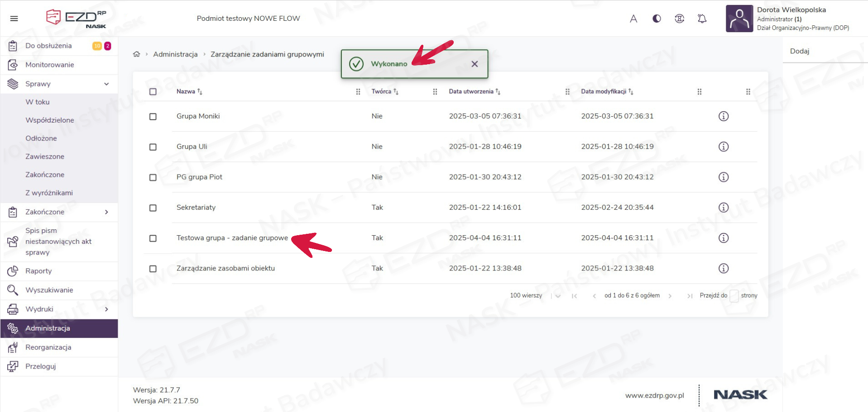Collapse the Sprawy menu section
This screenshot has width=868, height=412.
tap(106, 84)
